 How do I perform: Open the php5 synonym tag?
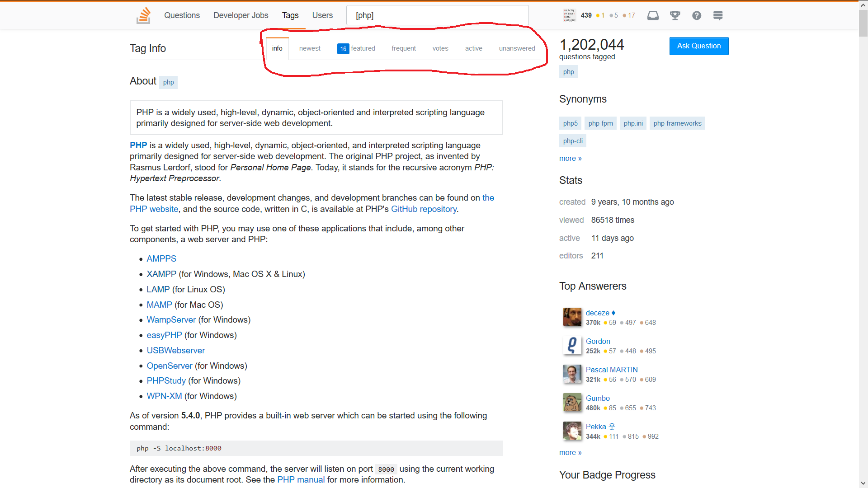[570, 123]
